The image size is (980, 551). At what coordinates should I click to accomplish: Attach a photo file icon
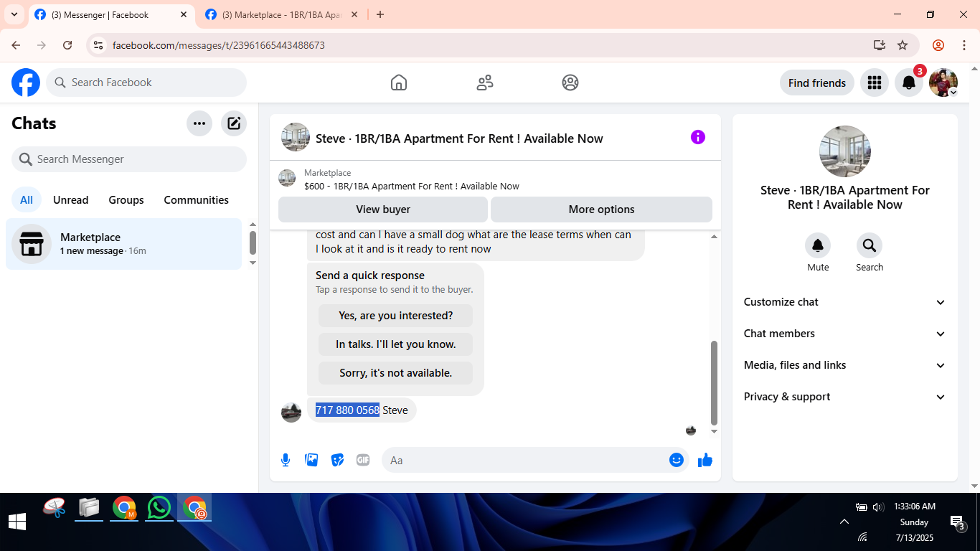[x=311, y=460]
